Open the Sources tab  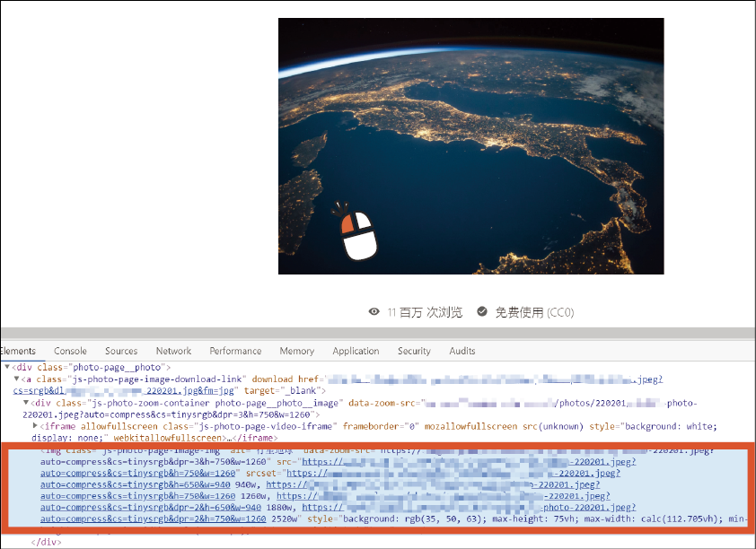tap(121, 351)
